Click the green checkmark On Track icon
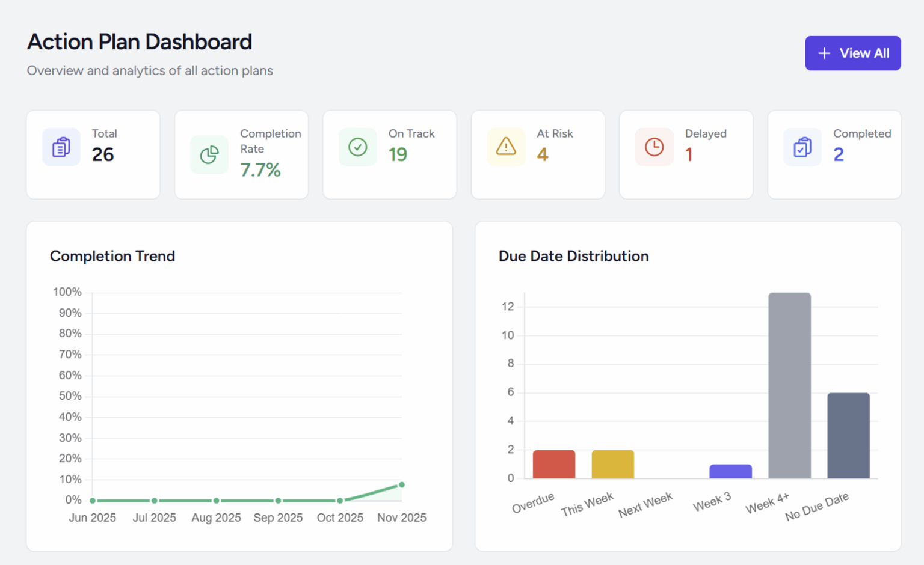The height and width of the screenshot is (565, 924). pos(358,147)
